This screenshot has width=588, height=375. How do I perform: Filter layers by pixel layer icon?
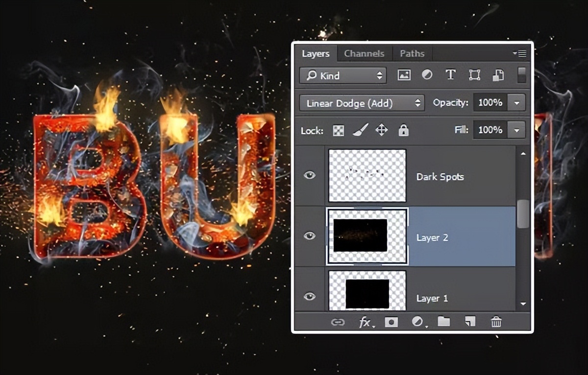[404, 75]
